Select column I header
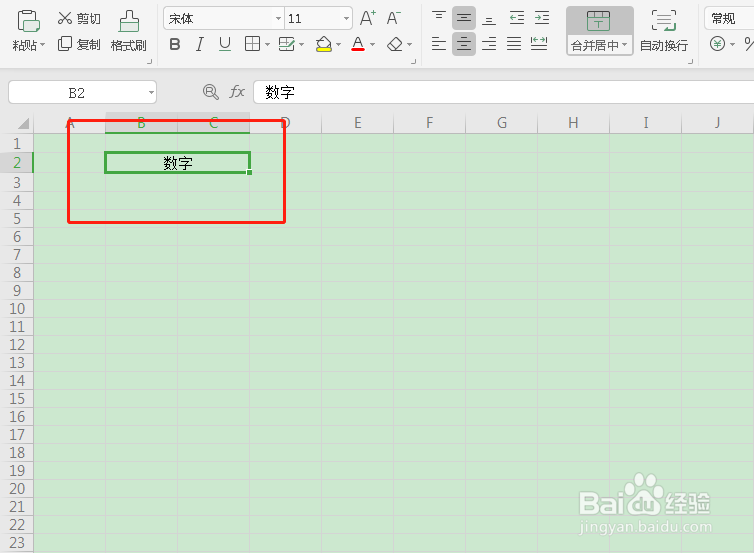This screenshot has height=553, width=754. pyautogui.click(x=646, y=123)
